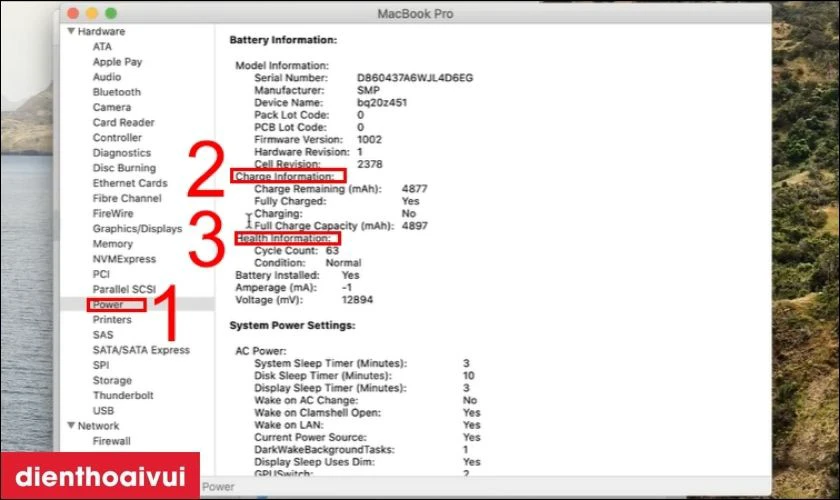Click Power in the bottom path bar
840x500 pixels.
(218, 487)
